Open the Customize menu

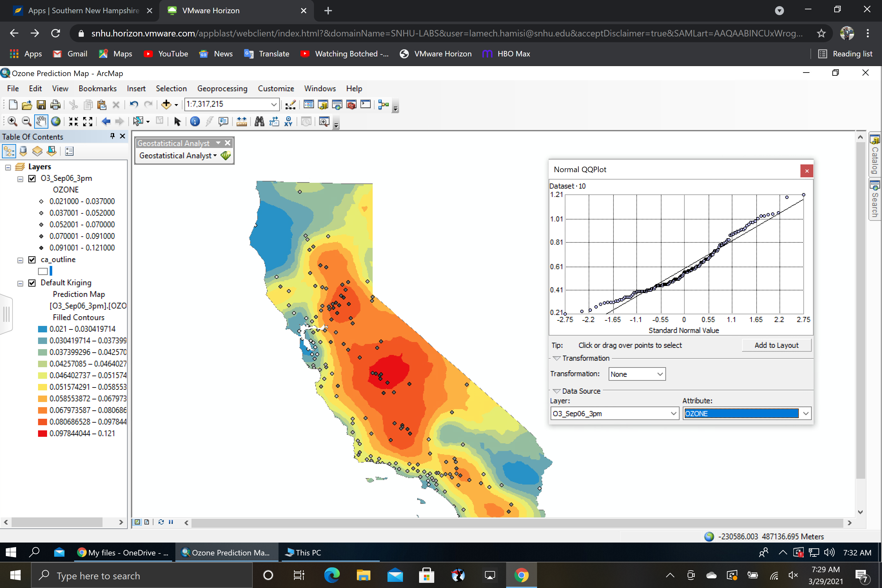[x=276, y=89]
